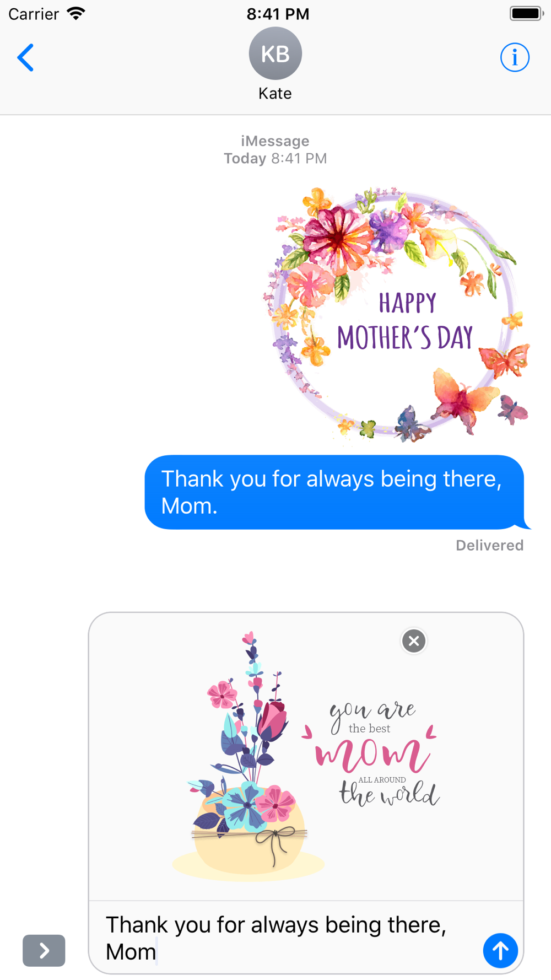This screenshot has width=551, height=980.
Task: Tap the Carrier label in status bar
Action: pos(34,14)
